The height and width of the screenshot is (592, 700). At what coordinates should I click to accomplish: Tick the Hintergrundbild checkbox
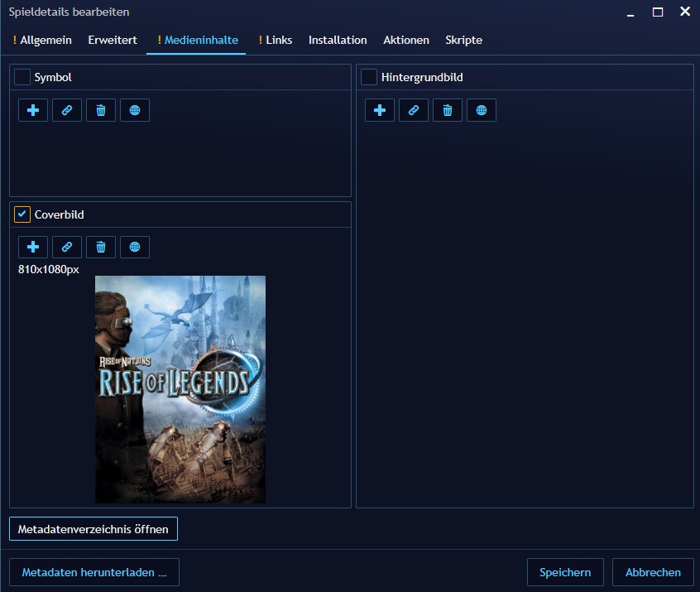369,77
